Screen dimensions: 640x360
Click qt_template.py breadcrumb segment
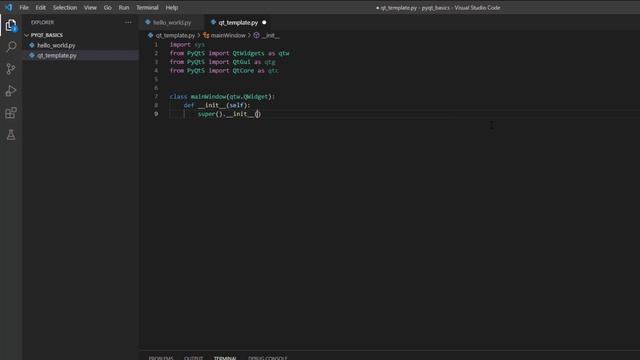pos(175,36)
